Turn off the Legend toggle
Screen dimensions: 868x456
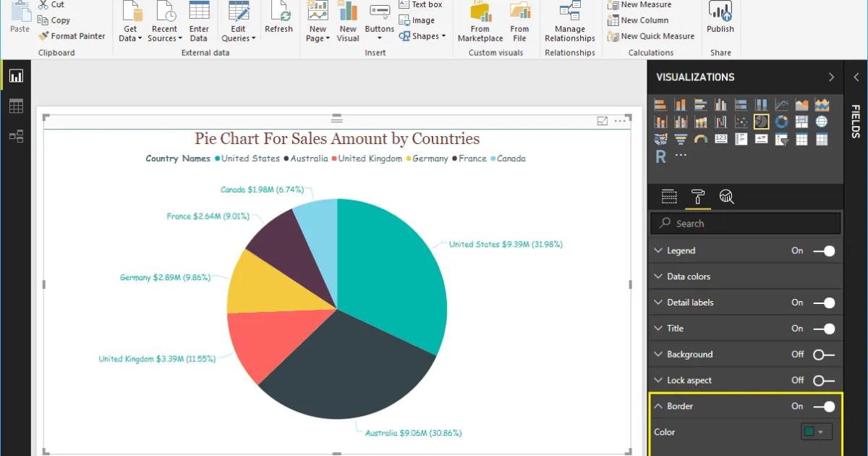[822, 250]
